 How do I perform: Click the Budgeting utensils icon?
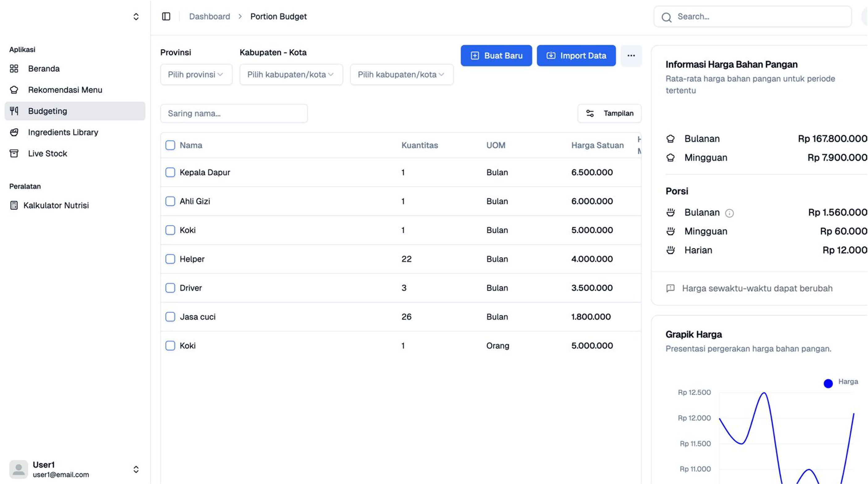pyautogui.click(x=14, y=111)
